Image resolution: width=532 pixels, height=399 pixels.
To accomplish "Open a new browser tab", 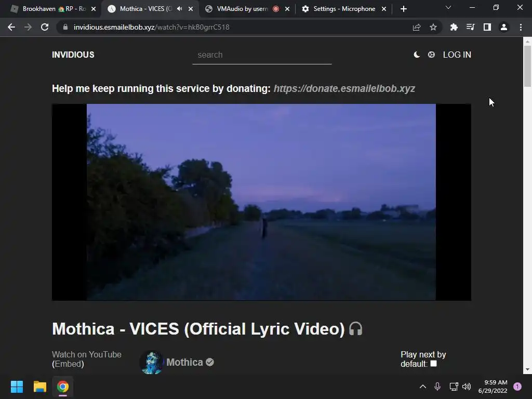I will [x=403, y=9].
